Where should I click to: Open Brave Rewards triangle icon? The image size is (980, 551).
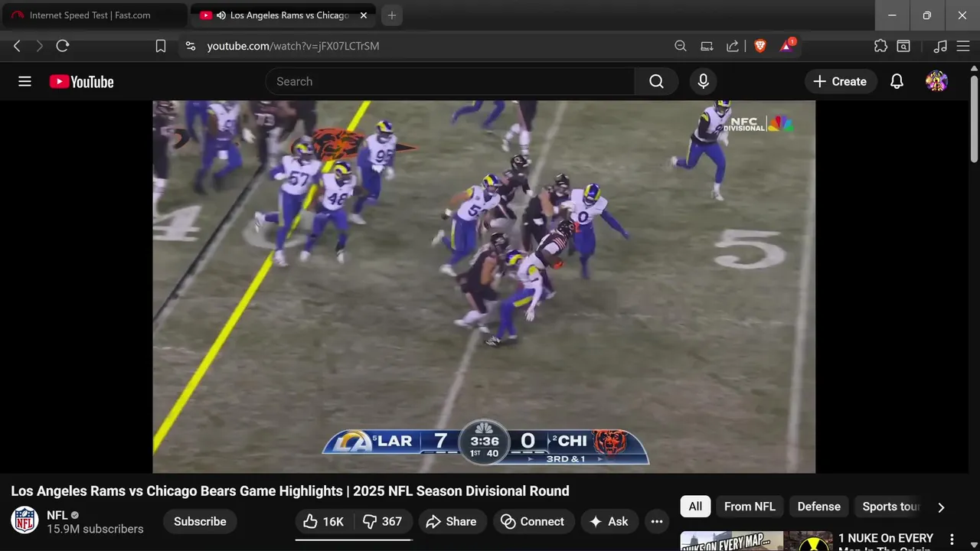tap(787, 46)
